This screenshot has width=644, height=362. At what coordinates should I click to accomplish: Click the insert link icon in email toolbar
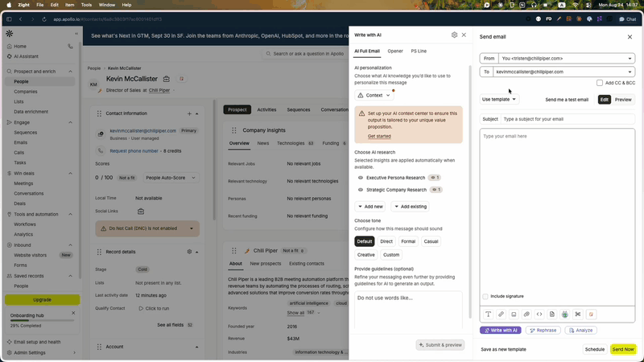coord(501,315)
